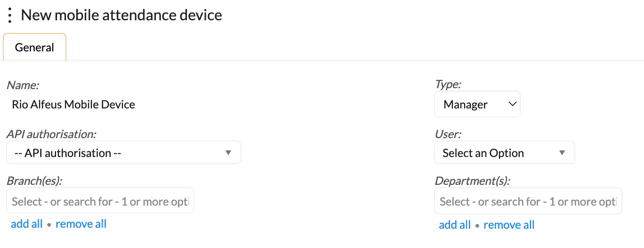This screenshot has width=644, height=248.
Task: Click the User field label
Action: [448, 134]
